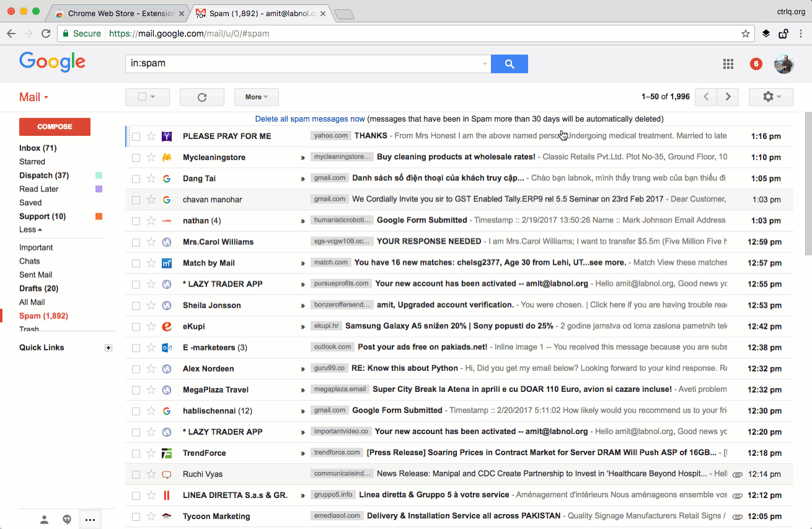Add a new Quick Links item
The image size is (812, 529).
(108, 348)
